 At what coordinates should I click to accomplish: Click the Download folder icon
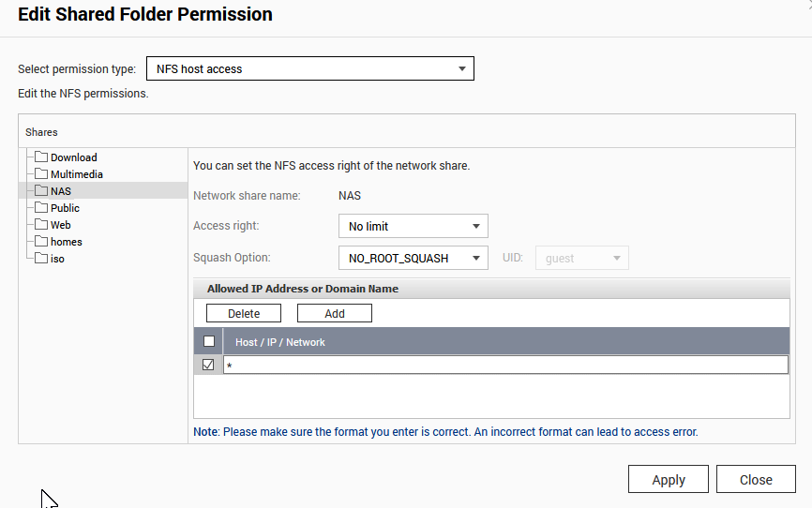pyautogui.click(x=41, y=157)
